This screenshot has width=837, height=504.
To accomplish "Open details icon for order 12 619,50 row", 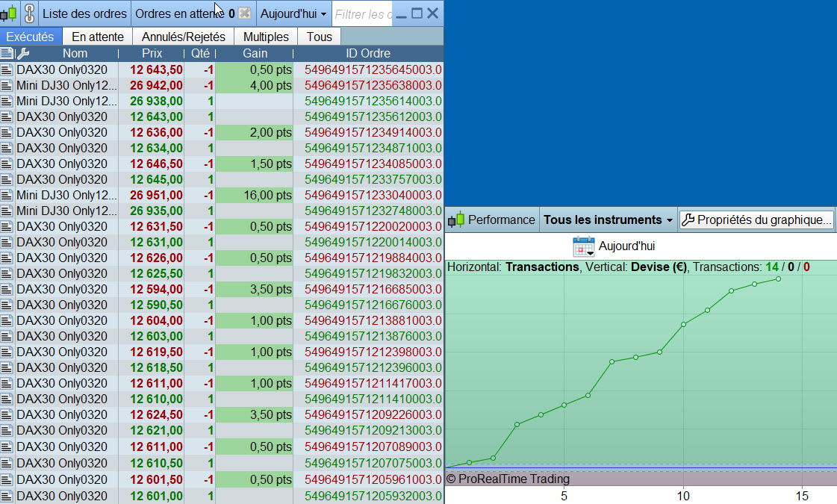I will click(x=7, y=352).
